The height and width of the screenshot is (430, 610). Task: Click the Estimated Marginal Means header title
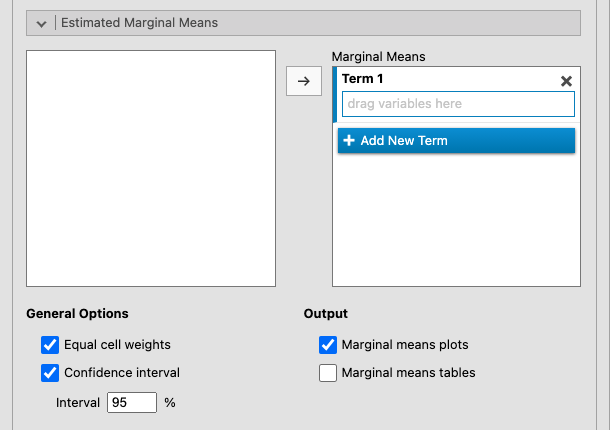[139, 22]
